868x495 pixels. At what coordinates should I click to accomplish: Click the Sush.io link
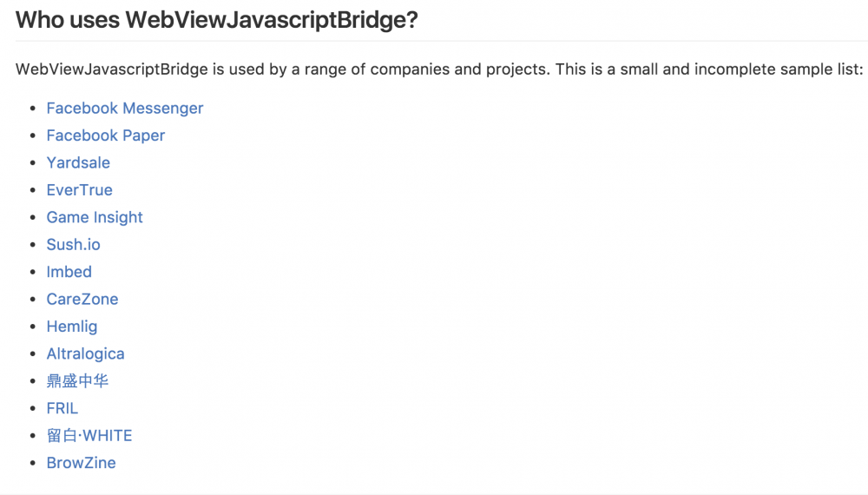coord(73,245)
